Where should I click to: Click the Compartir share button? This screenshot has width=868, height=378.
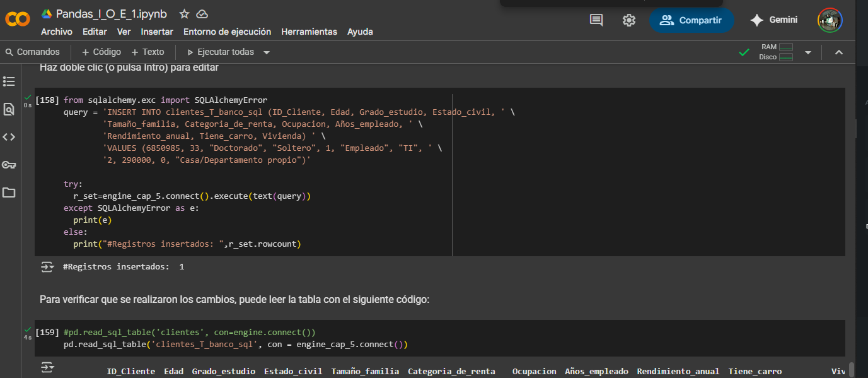click(x=692, y=20)
